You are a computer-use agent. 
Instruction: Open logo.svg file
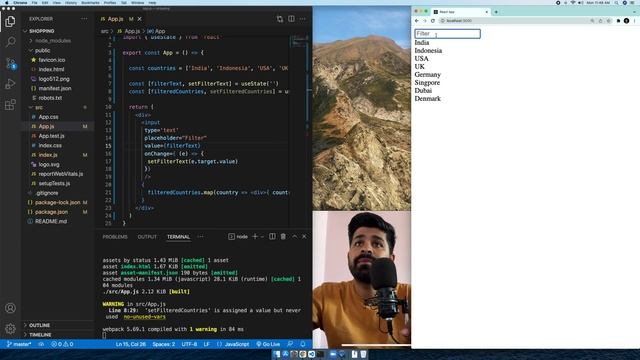pos(49,164)
